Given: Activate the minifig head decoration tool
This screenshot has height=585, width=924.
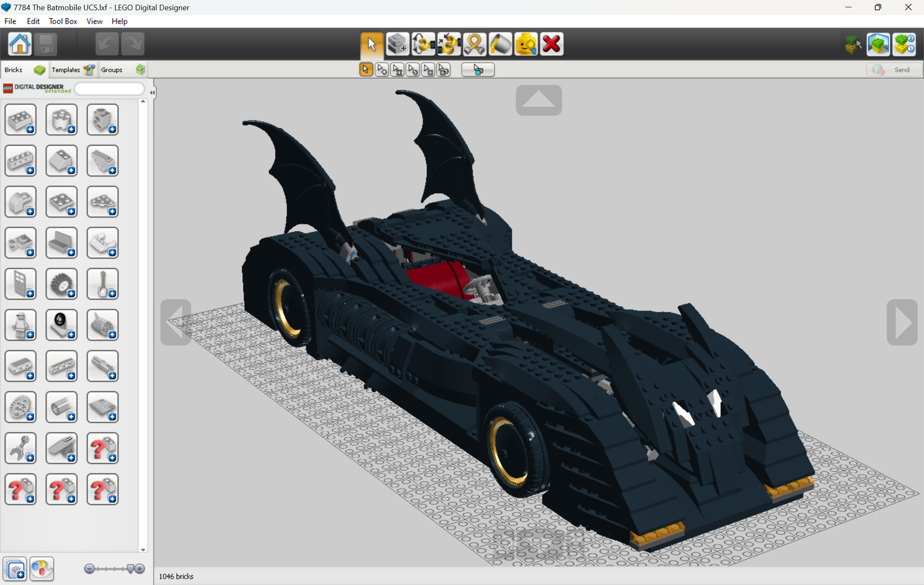Looking at the screenshot, I should point(526,44).
